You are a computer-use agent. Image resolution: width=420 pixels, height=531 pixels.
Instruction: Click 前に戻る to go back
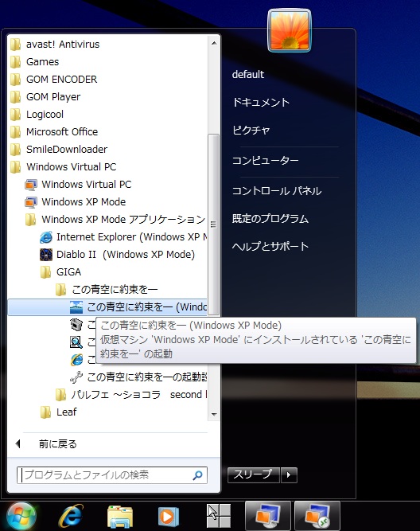click(x=57, y=444)
